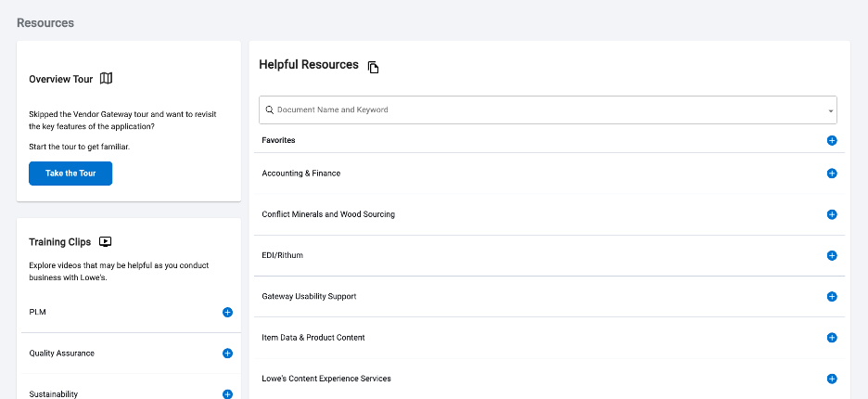Expand the Favorites section plus icon
This screenshot has height=399, width=868.
pyautogui.click(x=832, y=140)
